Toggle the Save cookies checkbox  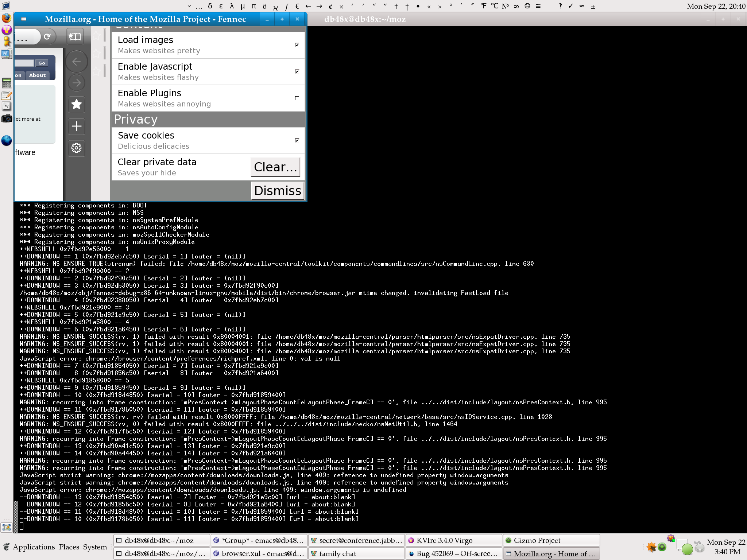pos(297,140)
